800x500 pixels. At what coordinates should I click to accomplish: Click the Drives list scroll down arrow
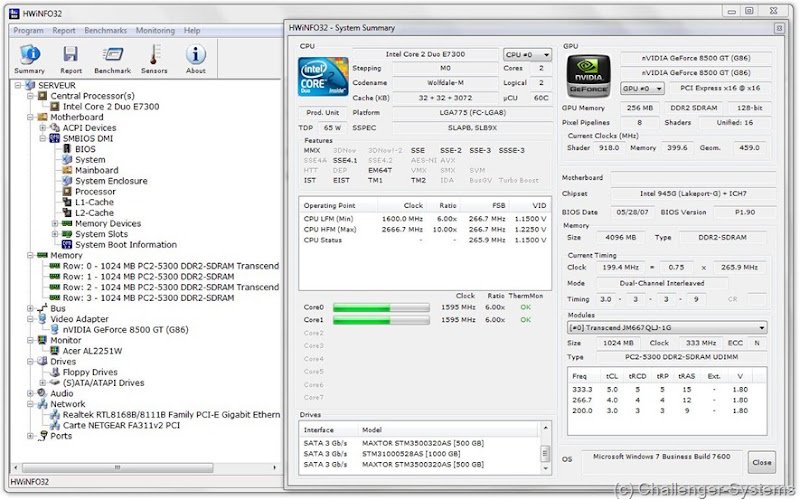[x=545, y=469]
